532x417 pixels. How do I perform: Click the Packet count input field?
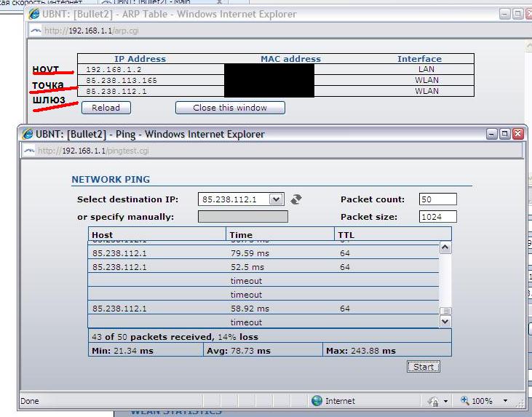(437, 199)
